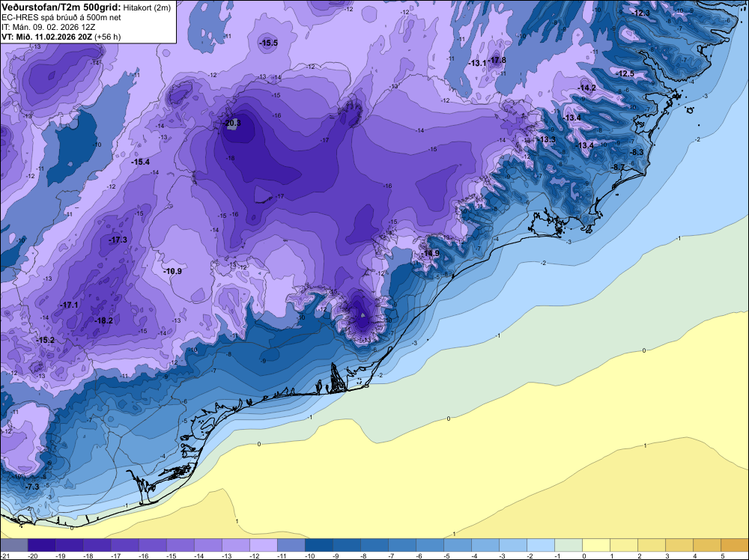Select the legend swatch between -17 and -16
The image size is (749, 560).
[124, 545]
